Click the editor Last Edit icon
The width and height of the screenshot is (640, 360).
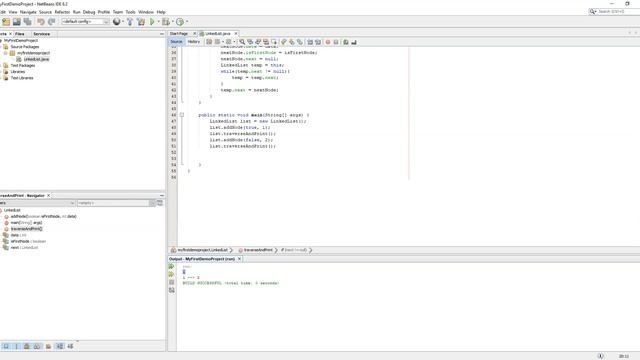tap(209, 42)
